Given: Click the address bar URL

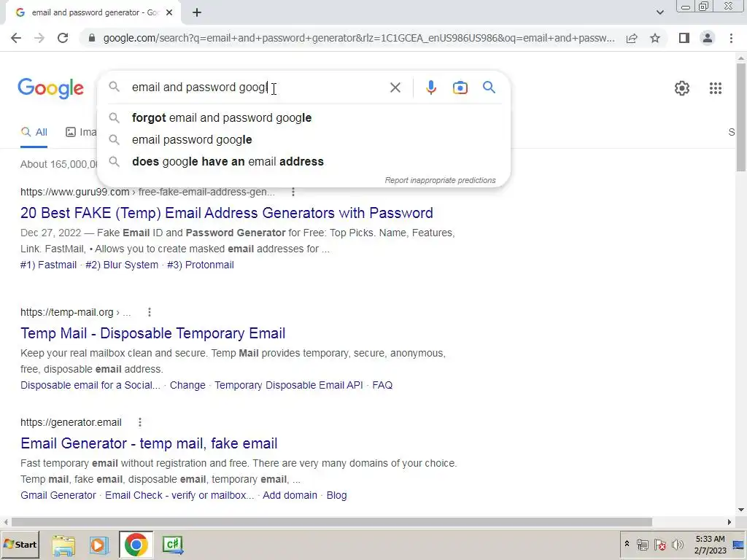Looking at the screenshot, I should click(x=359, y=38).
